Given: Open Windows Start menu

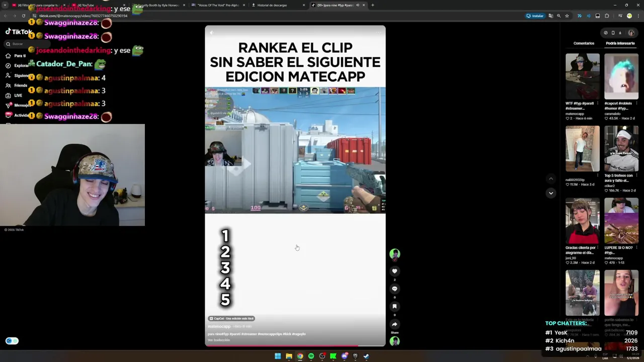Looking at the screenshot, I should (278, 356).
